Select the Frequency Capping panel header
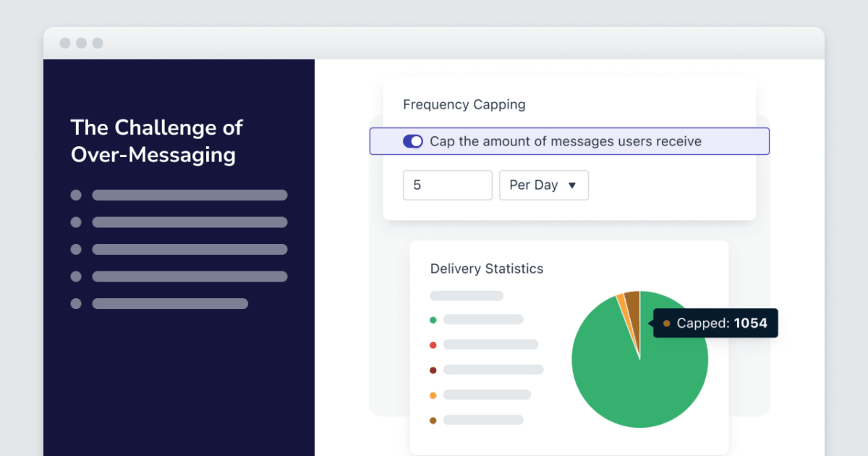 pyautogui.click(x=464, y=104)
